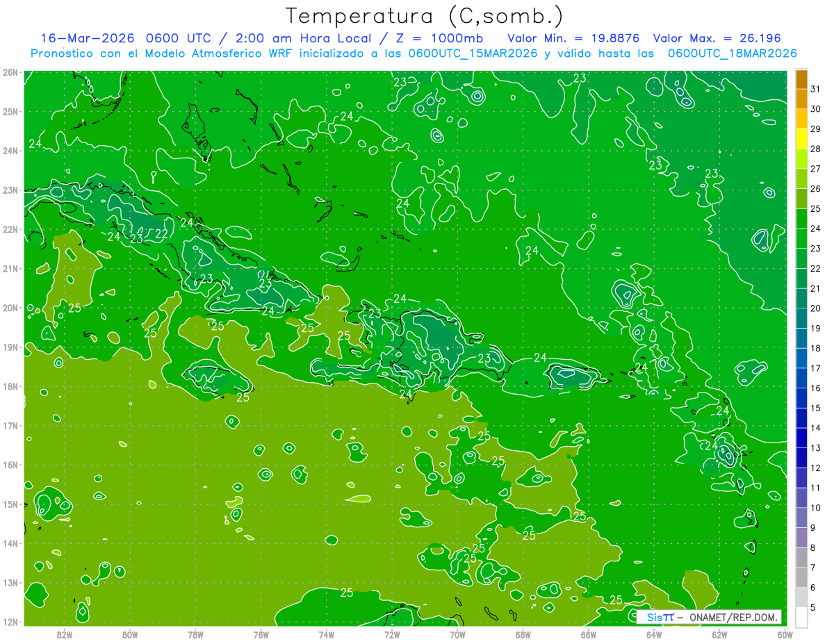The width and height of the screenshot is (834, 644).
Task: Click the topmost brown color scale swatch
Action: (801, 79)
